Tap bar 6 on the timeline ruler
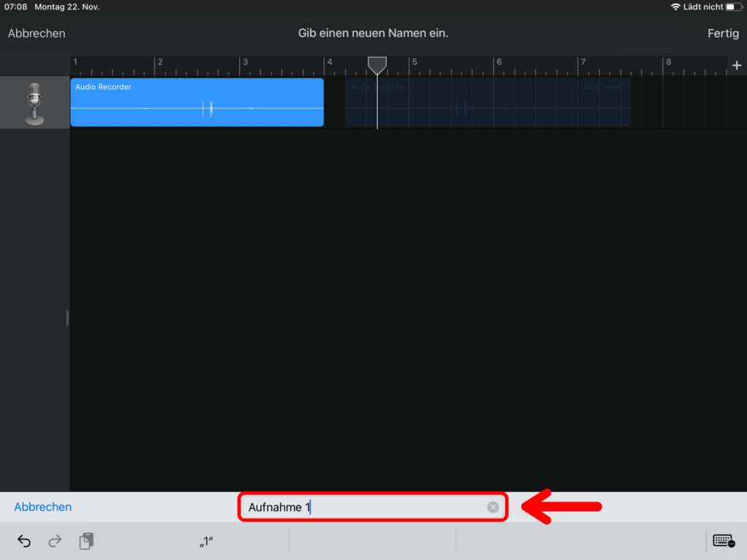The height and width of the screenshot is (560, 747). [499, 62]
